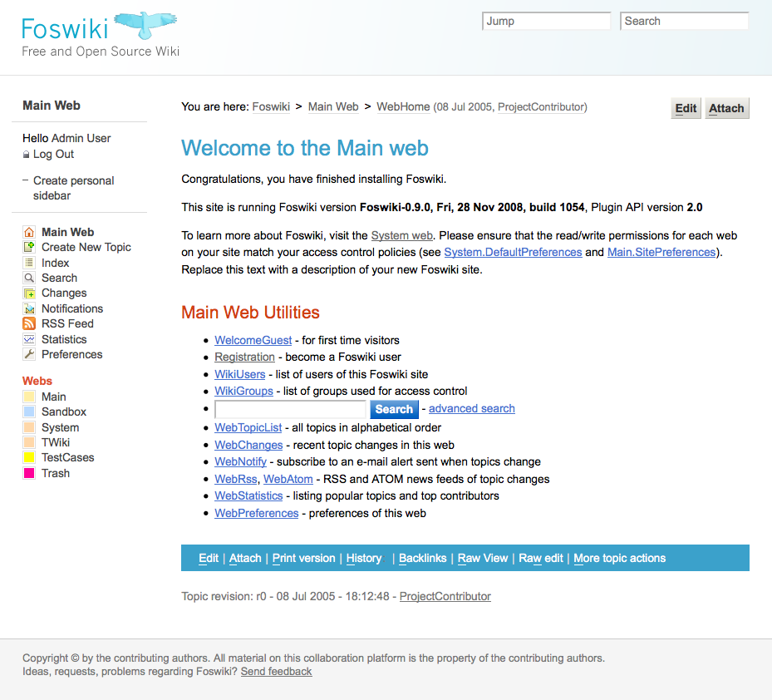772x700 pixels.
Task: Click the Statistics chart icon
Action: pos(30,339)
